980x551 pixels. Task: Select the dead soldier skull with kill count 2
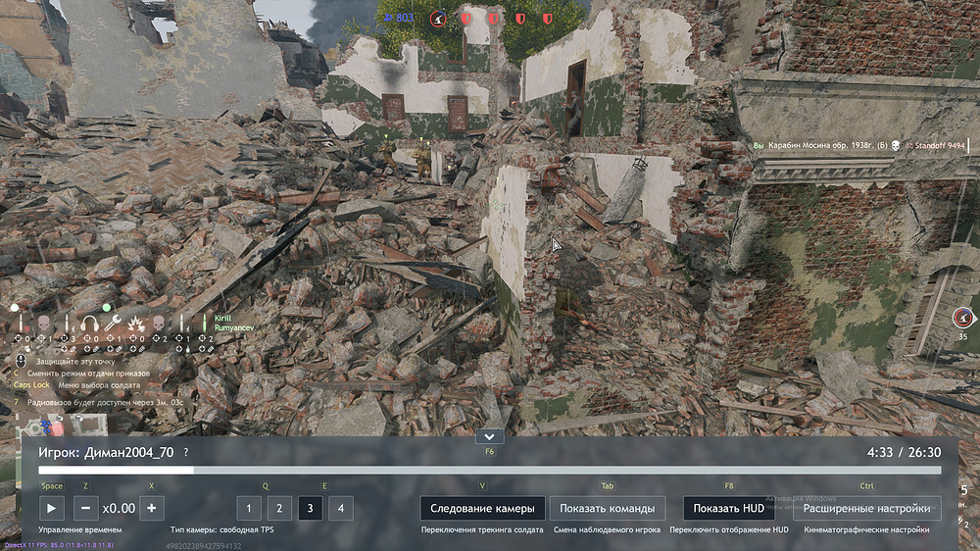coord(159,324)
